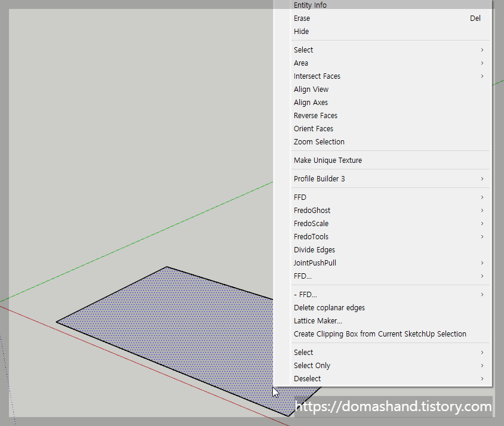Select Make Unique Texture
The width and height of the screenshot is (504, 426).
point(382,160)
